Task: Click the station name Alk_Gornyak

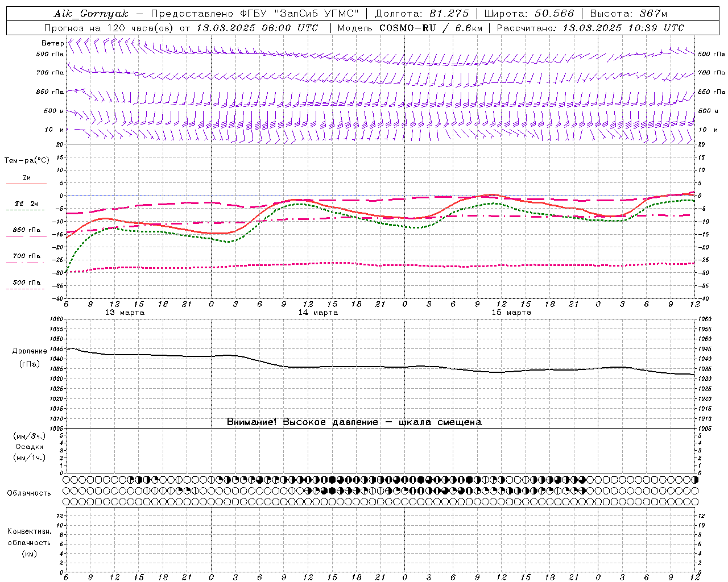Action: point(91,14)
